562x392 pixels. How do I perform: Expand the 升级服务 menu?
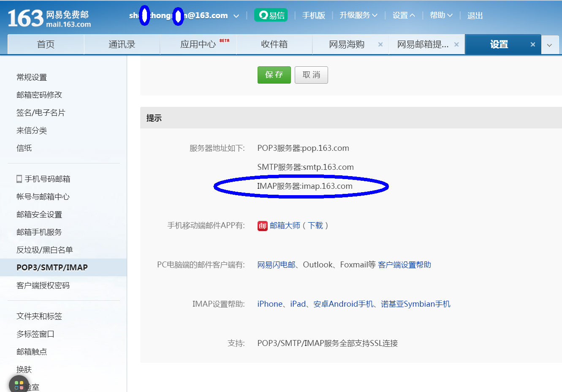tap(358, 15)
